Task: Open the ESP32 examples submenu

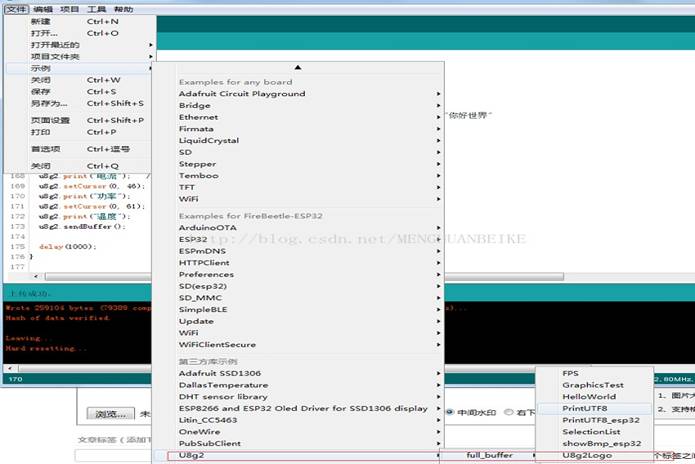Action: coord(298,239)
